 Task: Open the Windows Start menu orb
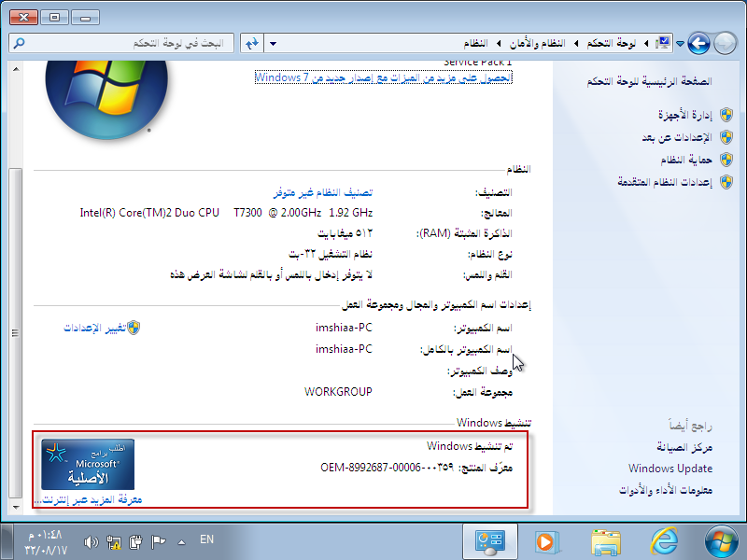pos(722,541)
